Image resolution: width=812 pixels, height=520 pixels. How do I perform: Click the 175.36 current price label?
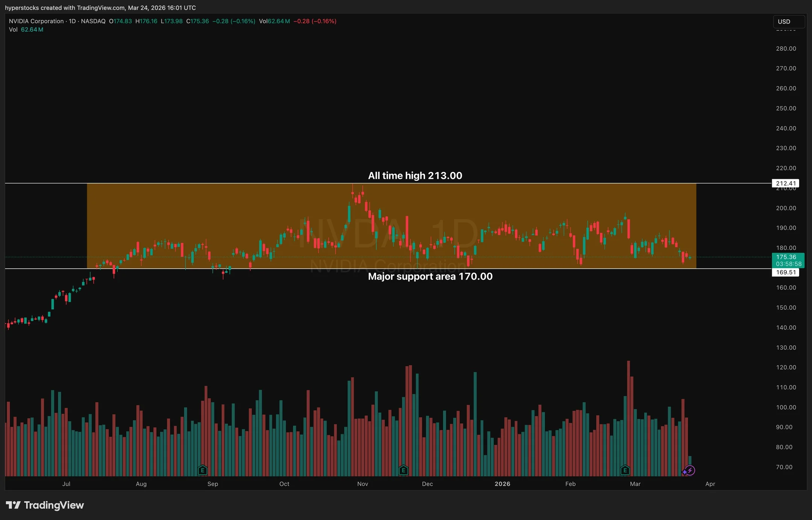coord(786,257)
